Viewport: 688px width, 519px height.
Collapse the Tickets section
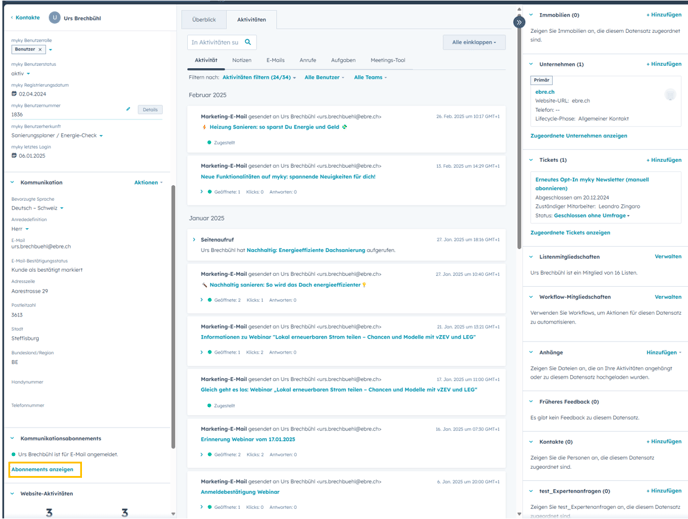coord(531,160)
